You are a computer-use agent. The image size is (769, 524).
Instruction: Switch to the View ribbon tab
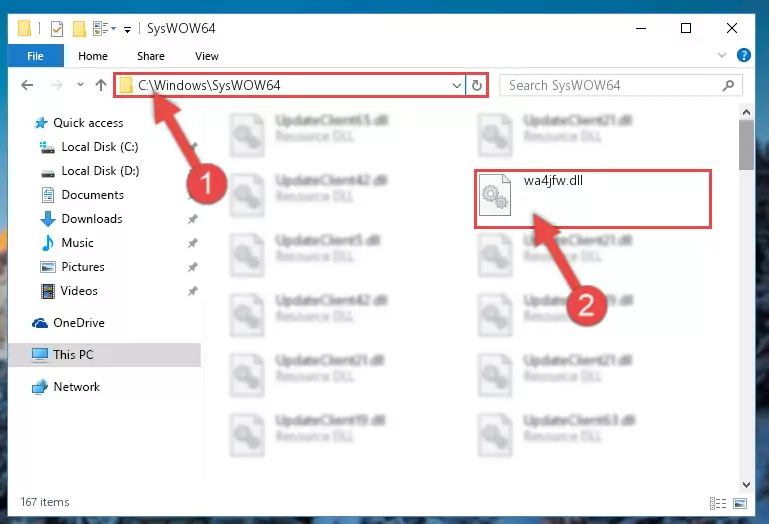206,56
